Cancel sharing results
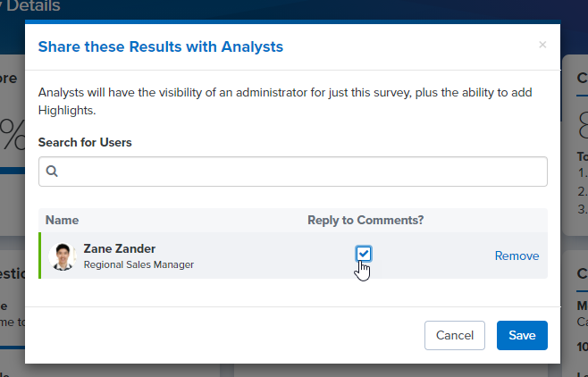 pos(455,335)
